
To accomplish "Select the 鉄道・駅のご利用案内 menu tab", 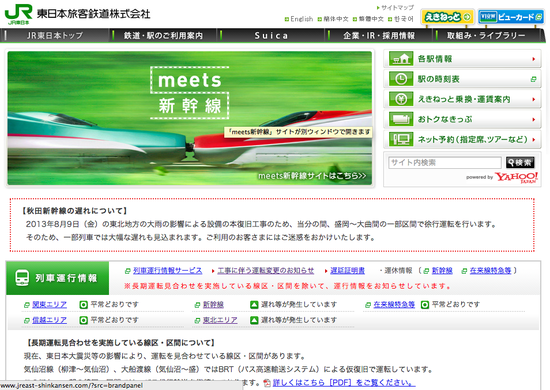I will (x=163, y=35).
